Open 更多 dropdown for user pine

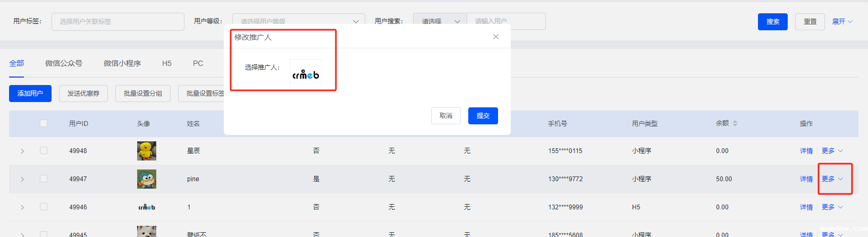point(832,179)
